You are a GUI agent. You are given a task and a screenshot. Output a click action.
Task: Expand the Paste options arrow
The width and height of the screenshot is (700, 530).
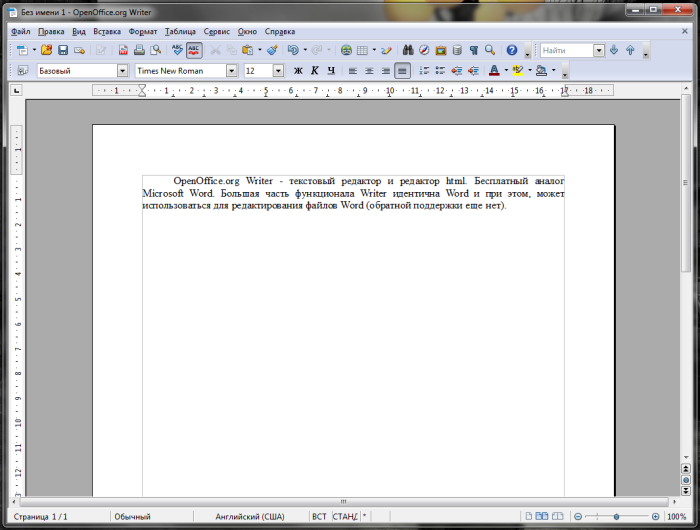tap(260, 50)
